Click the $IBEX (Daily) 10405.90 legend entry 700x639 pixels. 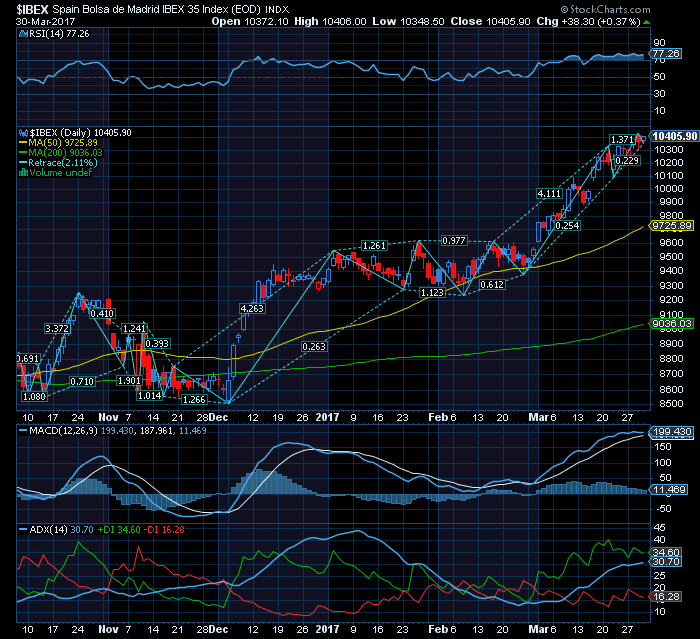[x=80, y=133]
